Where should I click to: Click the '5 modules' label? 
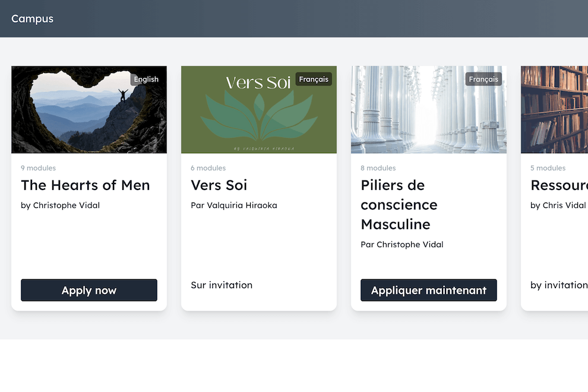coord(548,168)
